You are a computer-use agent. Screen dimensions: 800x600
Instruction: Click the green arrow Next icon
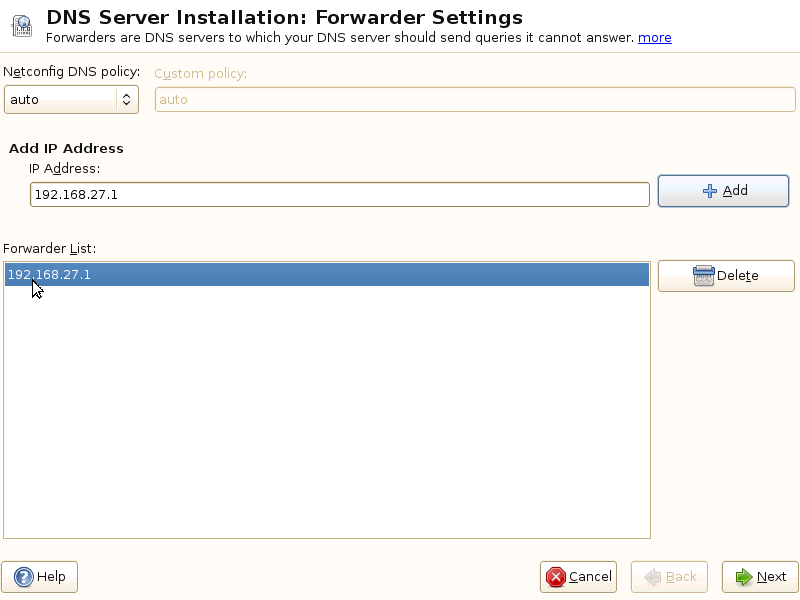[743, 577]
